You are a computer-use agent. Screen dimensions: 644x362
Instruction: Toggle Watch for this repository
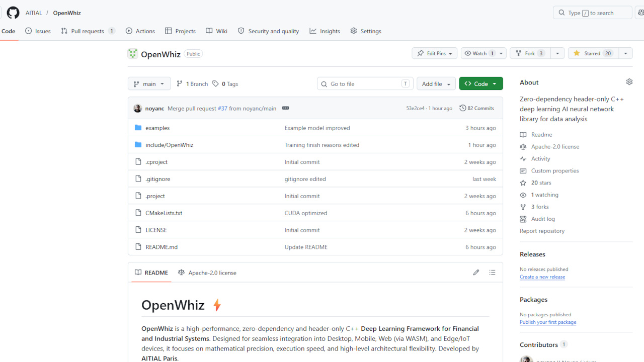[x=479, y=53]
